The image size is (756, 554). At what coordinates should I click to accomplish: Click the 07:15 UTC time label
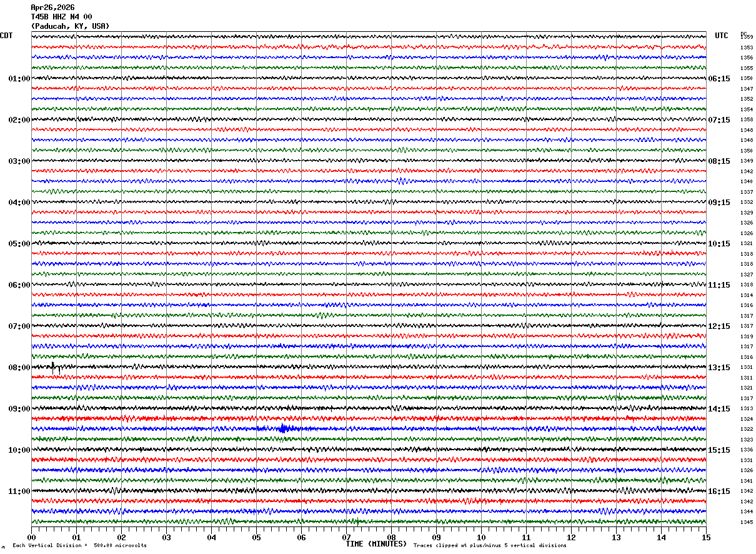(x=719, y=120)
